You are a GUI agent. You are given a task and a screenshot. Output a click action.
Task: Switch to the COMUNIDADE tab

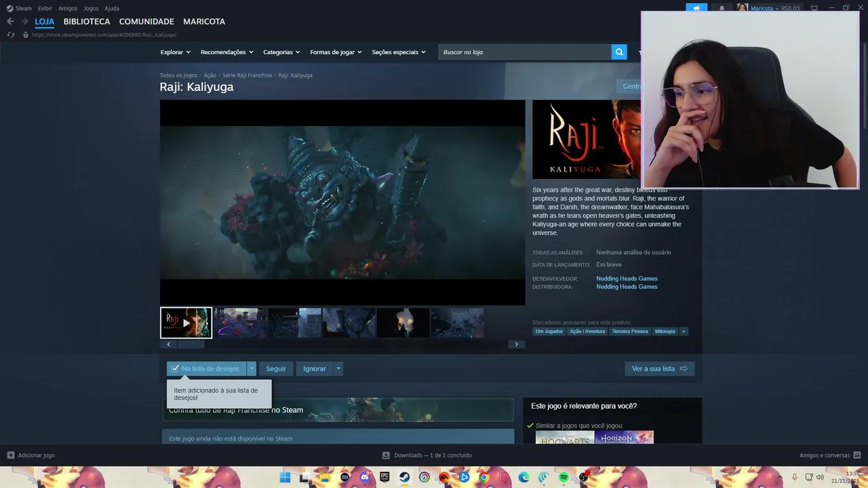[146, 22]
